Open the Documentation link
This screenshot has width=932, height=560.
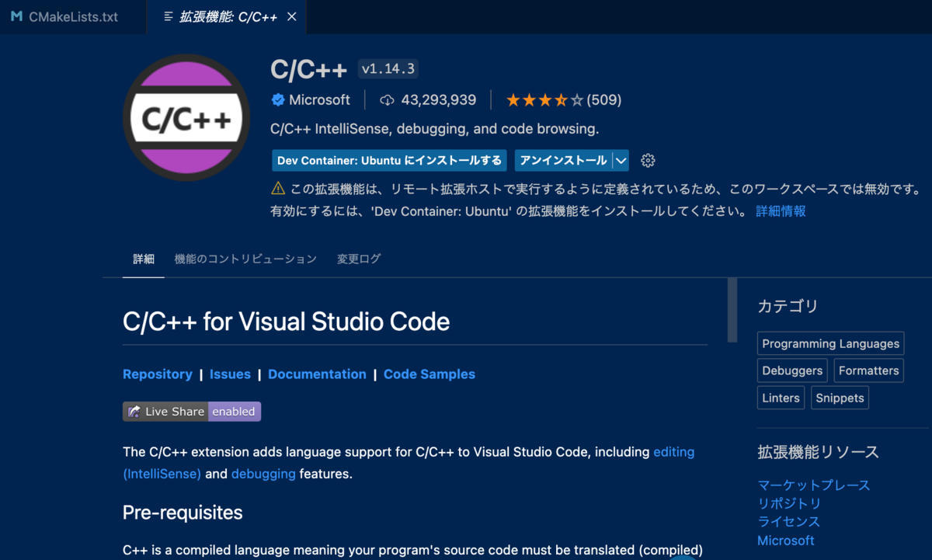[x=317, y=374]
